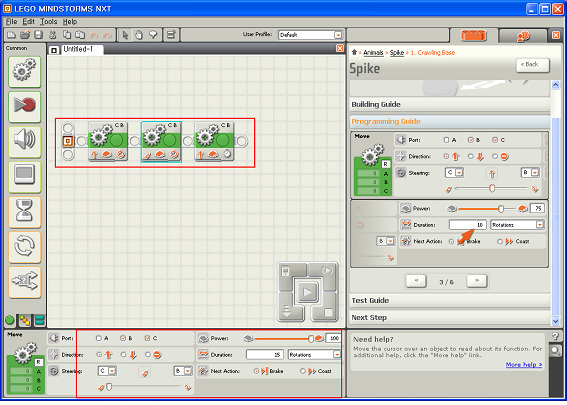Select backward direction in bottom panel
This screenshot has height=405, width=567.
123,355
